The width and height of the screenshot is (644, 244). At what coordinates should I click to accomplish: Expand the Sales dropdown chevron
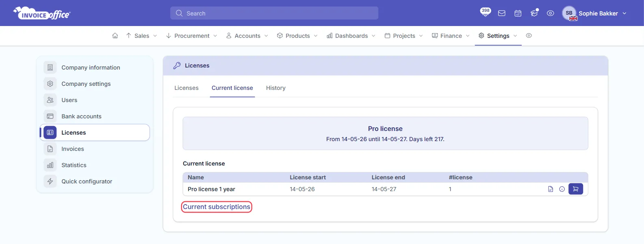155,36
